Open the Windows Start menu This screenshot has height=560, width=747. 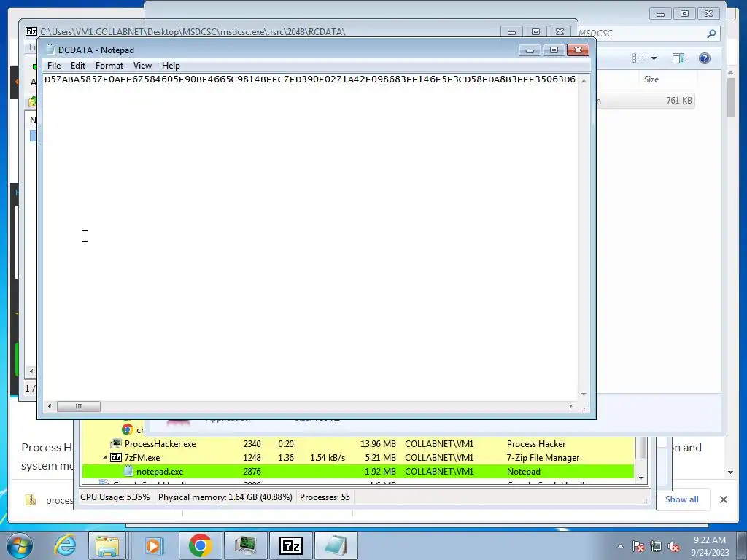(19, 545)
